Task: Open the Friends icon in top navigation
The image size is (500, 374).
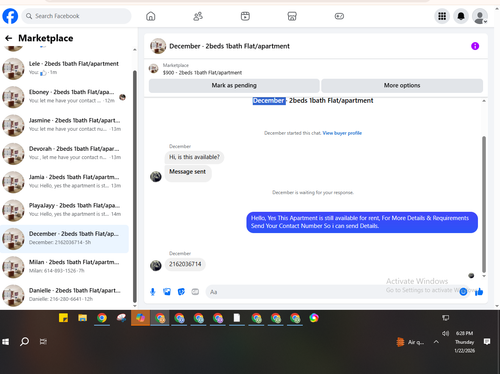Action: pyautogui.click(x=198, y=16)
